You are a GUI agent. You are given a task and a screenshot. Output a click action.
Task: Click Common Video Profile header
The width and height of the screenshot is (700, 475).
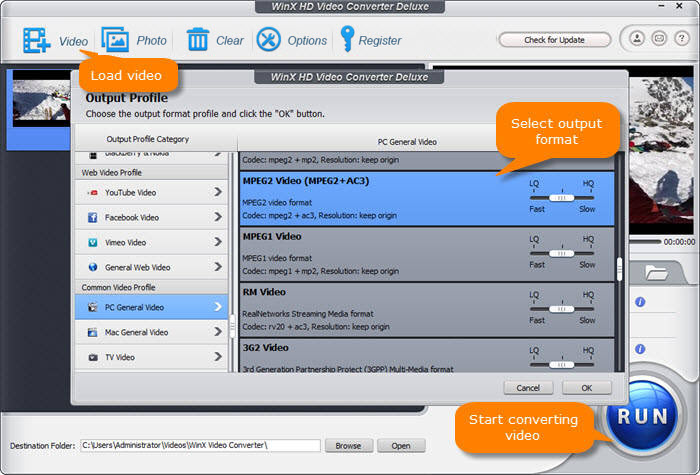(x=151, y=287)
